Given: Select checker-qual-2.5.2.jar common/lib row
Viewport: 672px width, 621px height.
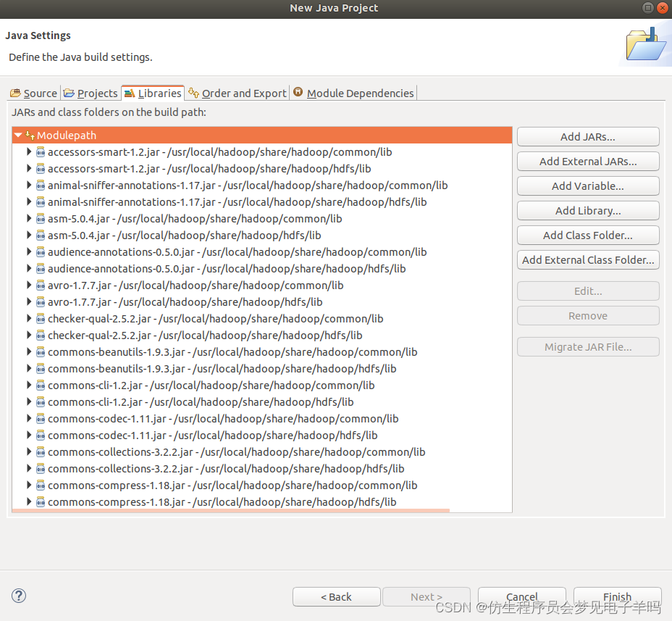Looking at the screenshot, I should click(x=262, y=319).
